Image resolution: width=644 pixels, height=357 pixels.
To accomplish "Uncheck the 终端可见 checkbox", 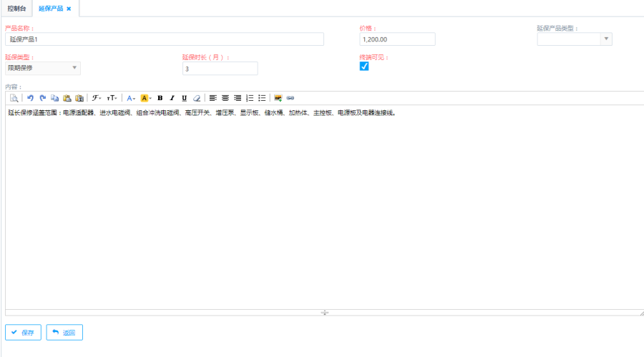I will [364, 67].
